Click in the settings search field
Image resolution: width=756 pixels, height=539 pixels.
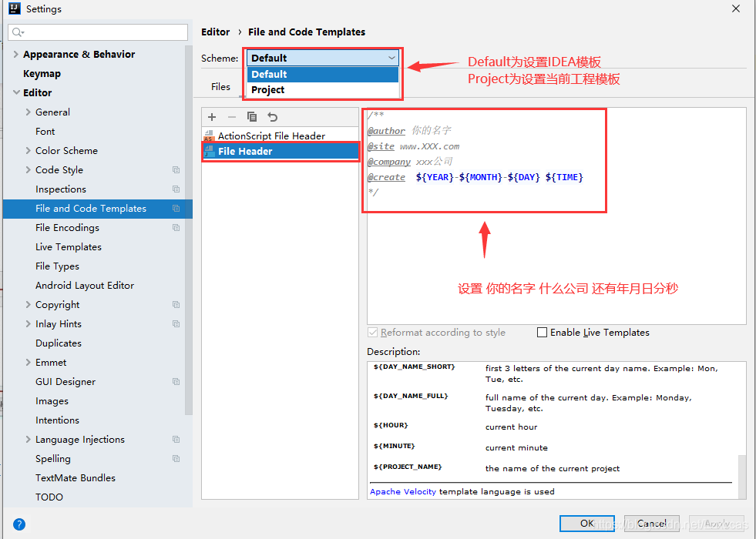[98, 32]
